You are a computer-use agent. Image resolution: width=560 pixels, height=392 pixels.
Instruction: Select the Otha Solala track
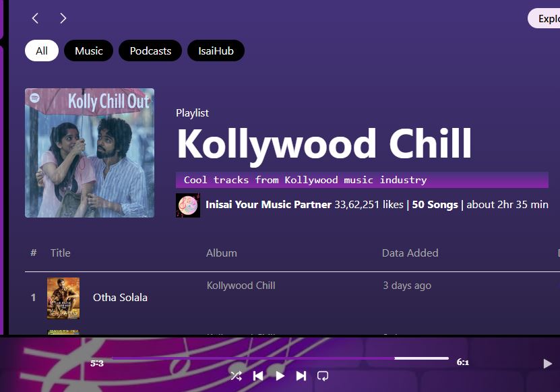(x=120, y=298)
